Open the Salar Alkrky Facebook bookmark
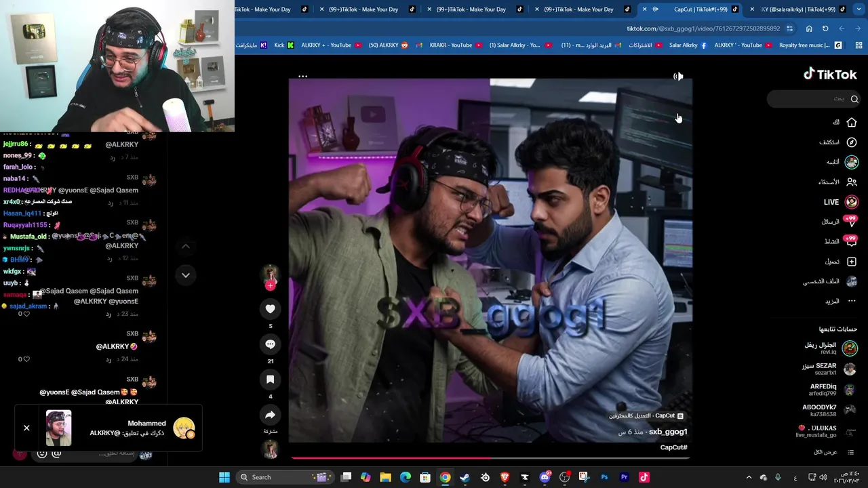 688,45
